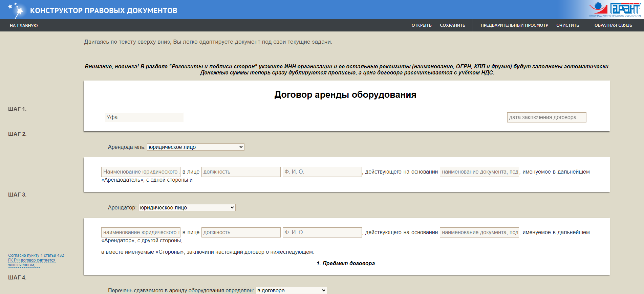
Task: Open ПРЕДВАРИТЕЛЬНЫЙ ПРОСМОТР
Action: 514,25
